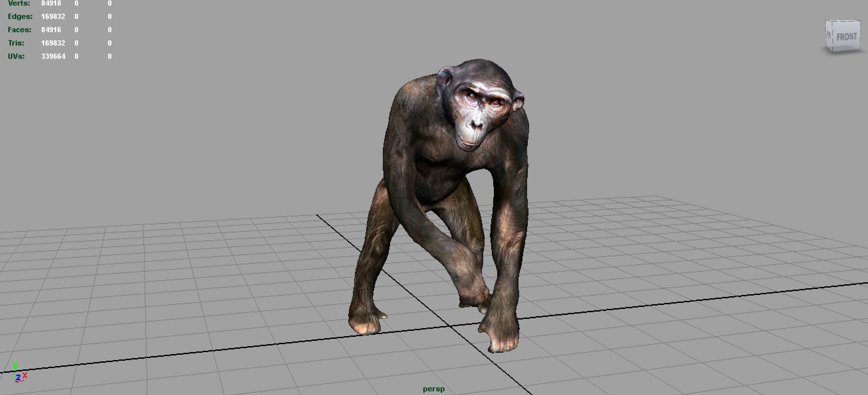Click the 'Edges:' heads-up label

tap(20, 17)
